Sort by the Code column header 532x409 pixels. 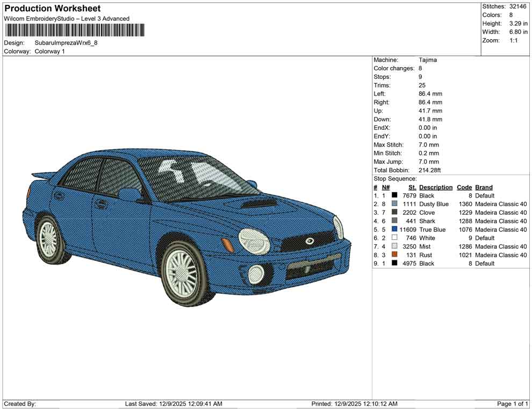pyautogui.click(x=464, y=187)
